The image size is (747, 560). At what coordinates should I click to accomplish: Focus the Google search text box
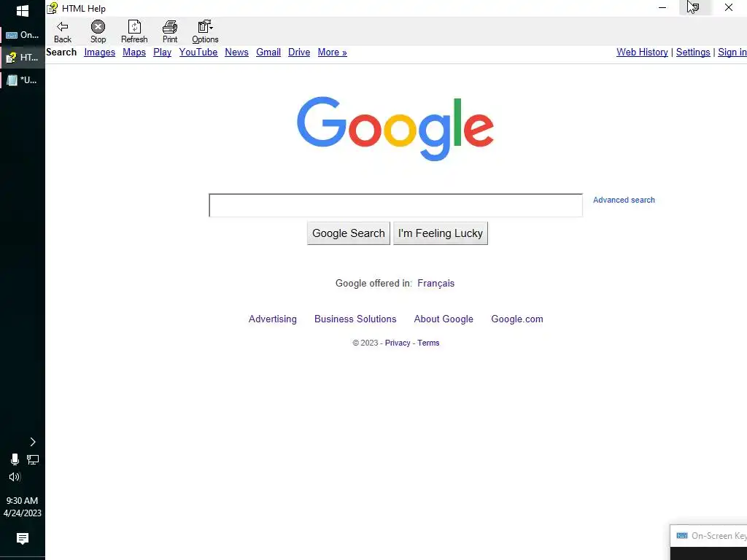(x=395, y=205)
